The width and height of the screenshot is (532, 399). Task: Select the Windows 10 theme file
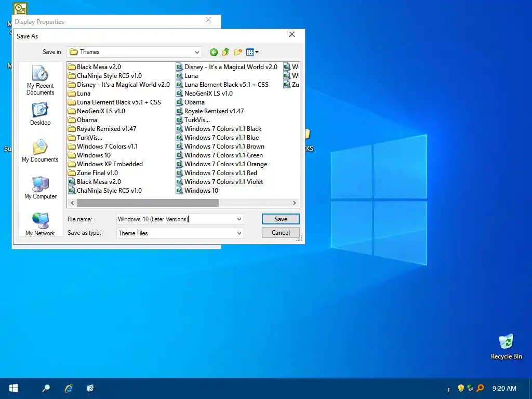click(197, 190)
